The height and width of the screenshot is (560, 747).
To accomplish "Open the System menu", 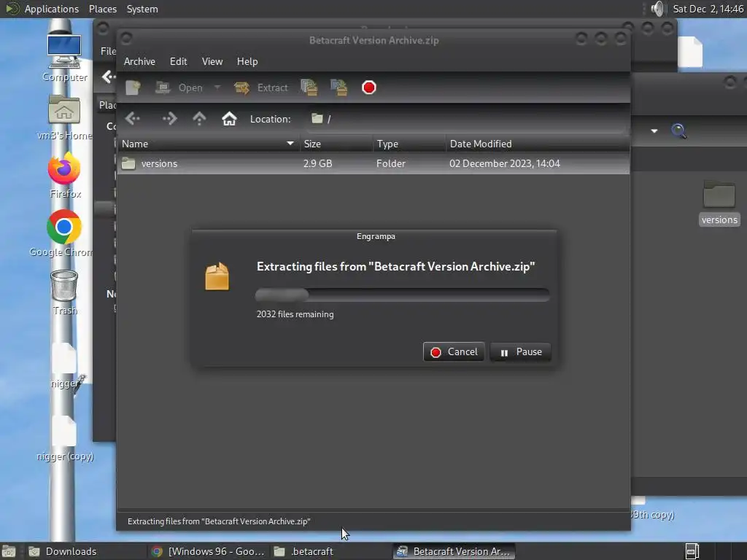I will click(142, 9).
